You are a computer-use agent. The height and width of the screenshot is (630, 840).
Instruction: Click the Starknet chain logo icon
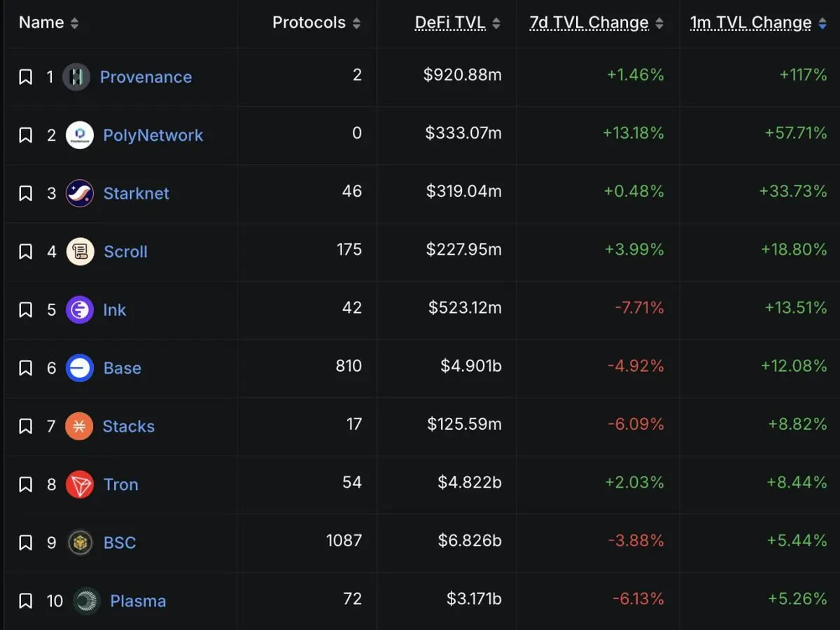(80, 193)
